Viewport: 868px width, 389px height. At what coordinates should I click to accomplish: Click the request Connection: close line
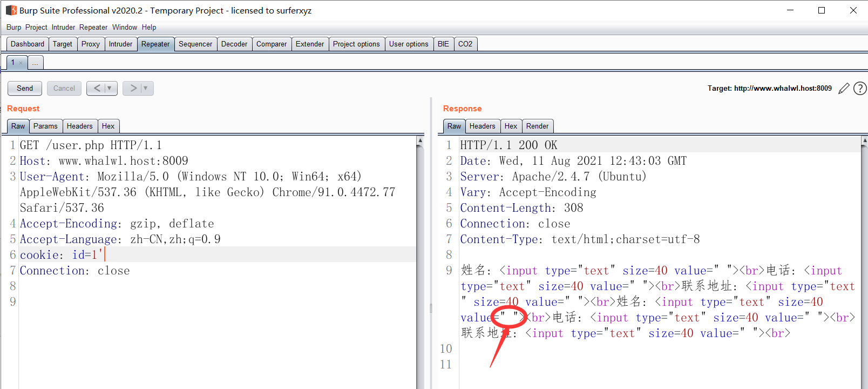pyautogui.click(x=75, y=271)
